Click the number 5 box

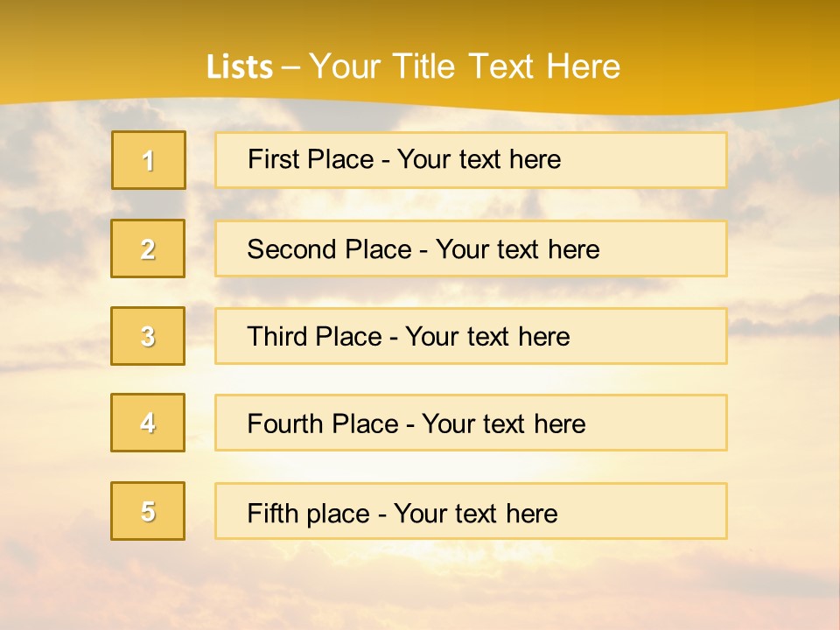pos(148,511)
